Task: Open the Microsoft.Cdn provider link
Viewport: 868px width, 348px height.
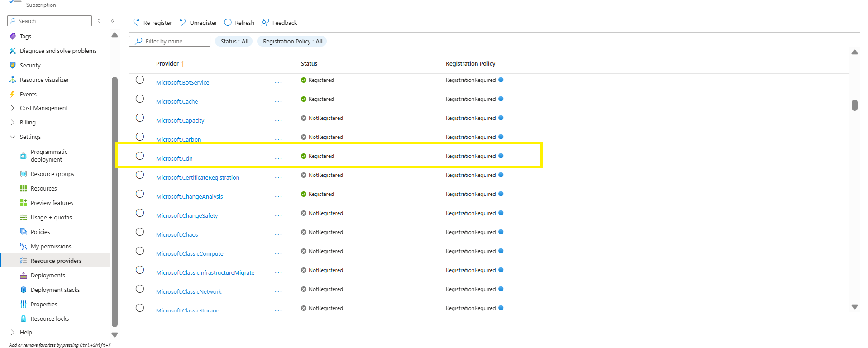Action: click(x=174, y=158)
